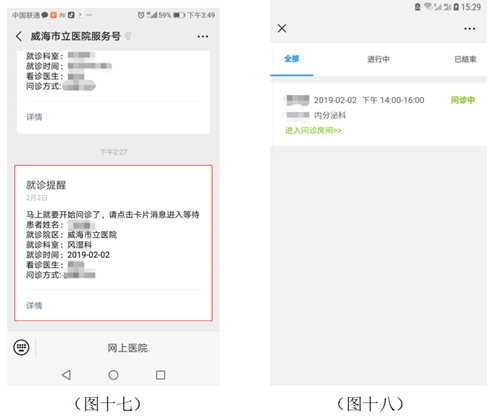
Task: Tap the earphone icon beside account name
Action: (x=128, y=36)
